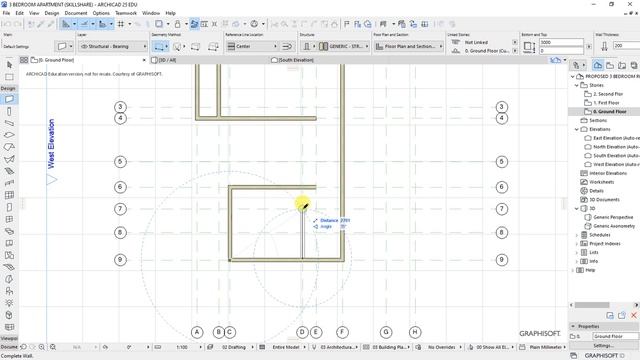
Task: Click the Ground Floor name field in Properties
Action: [x=616, y=336]
